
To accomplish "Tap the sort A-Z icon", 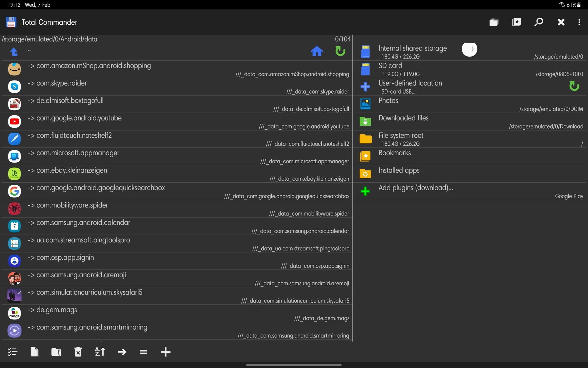I will click(x=100, y=352).
